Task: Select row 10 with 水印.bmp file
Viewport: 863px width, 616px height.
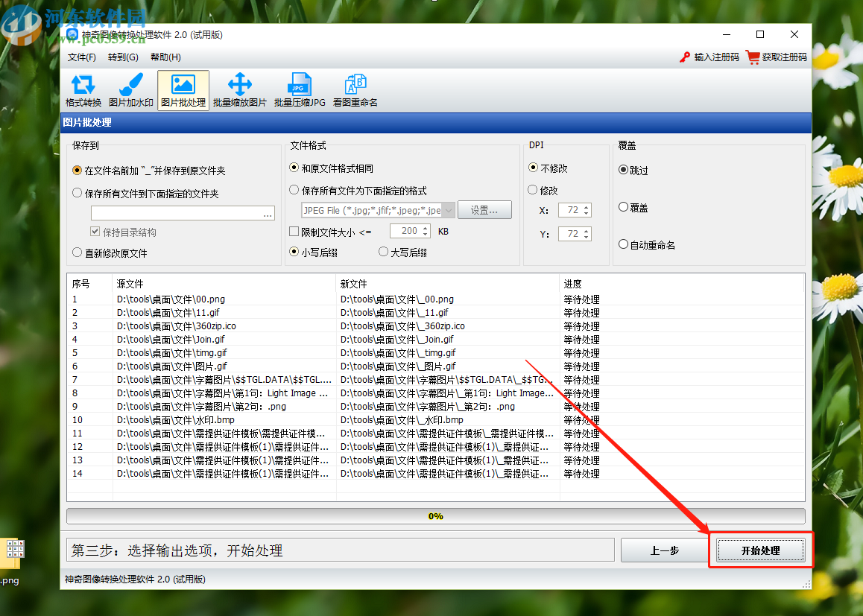Action: pos(435,419)
